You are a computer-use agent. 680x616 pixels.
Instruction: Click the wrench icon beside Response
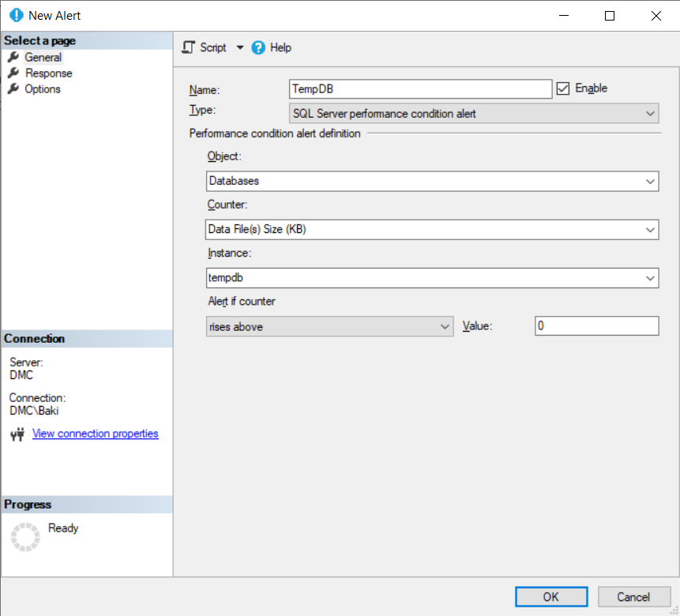point(13,73)
